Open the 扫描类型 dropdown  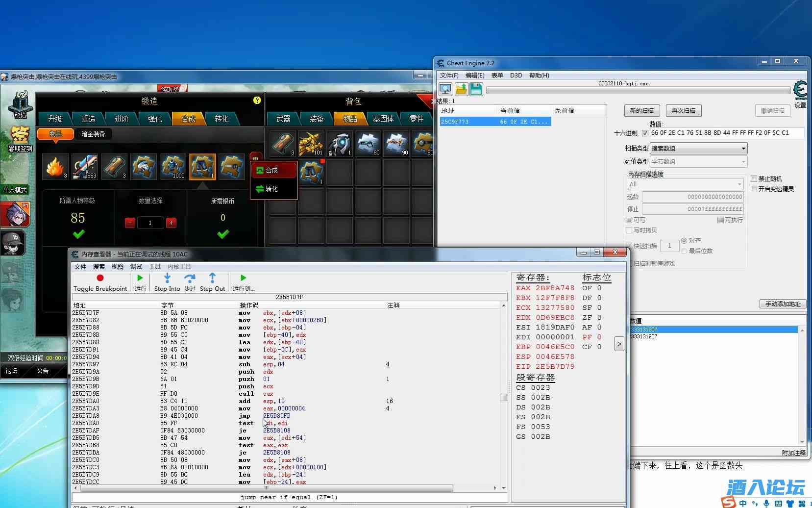(698, 148)
